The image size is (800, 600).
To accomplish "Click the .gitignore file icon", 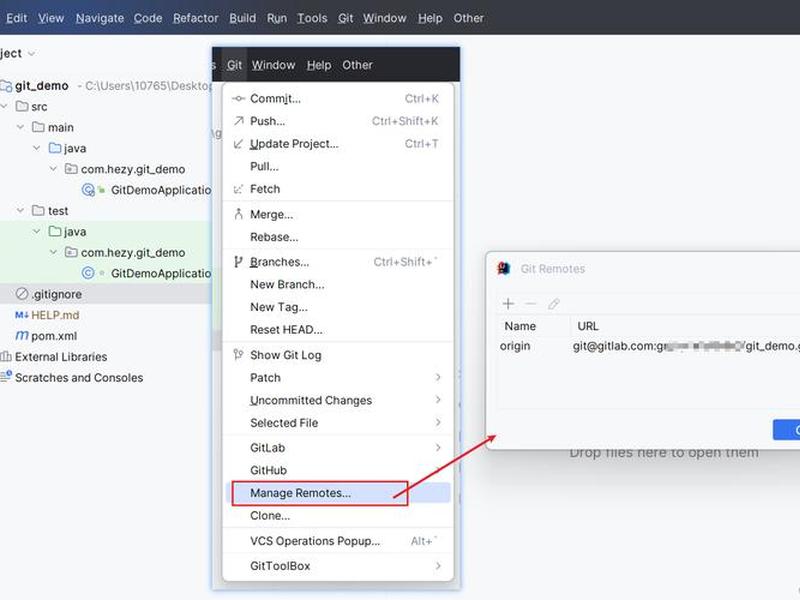I will click(22, 294).
